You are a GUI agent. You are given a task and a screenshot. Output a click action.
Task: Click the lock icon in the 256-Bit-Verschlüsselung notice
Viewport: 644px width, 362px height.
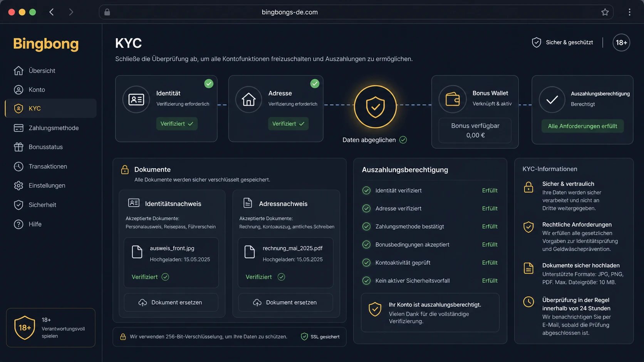tap(123, 337)
